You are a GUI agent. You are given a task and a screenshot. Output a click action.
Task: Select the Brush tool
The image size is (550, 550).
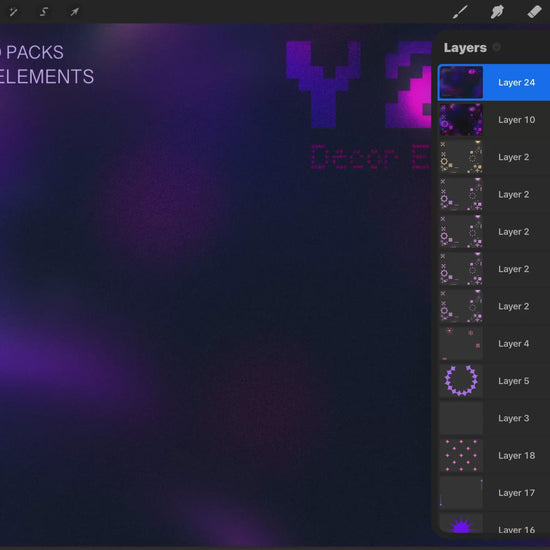460,12
